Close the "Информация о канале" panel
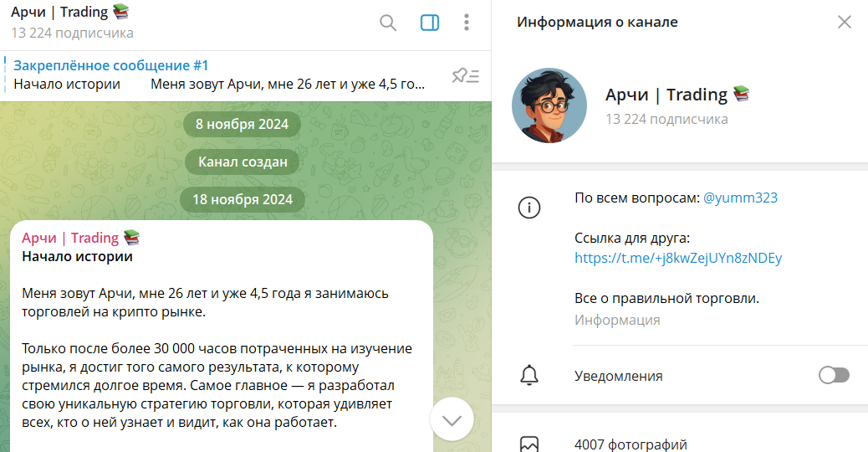Image resolution: width=868 pixels, height=452 pixels. pos(844,23)
